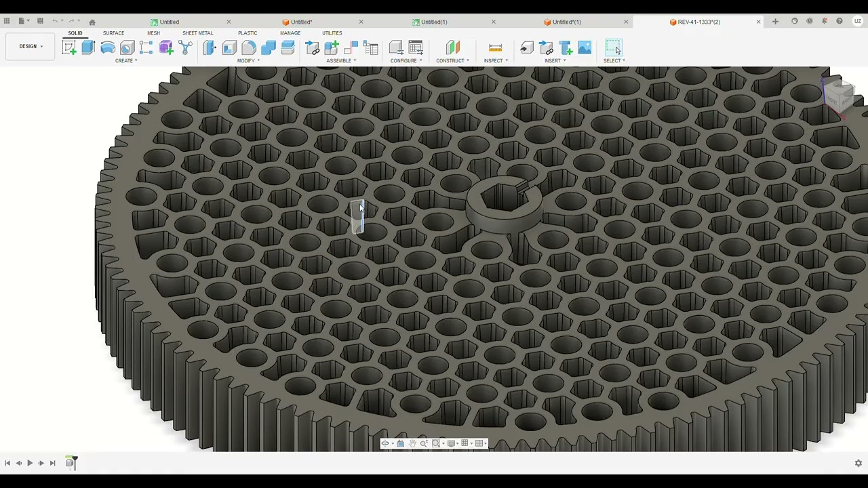Image resolution: width=868 pixels, height=488 pixels.
Task: Expand the INSERT dropdown
Action: [555, 61]
